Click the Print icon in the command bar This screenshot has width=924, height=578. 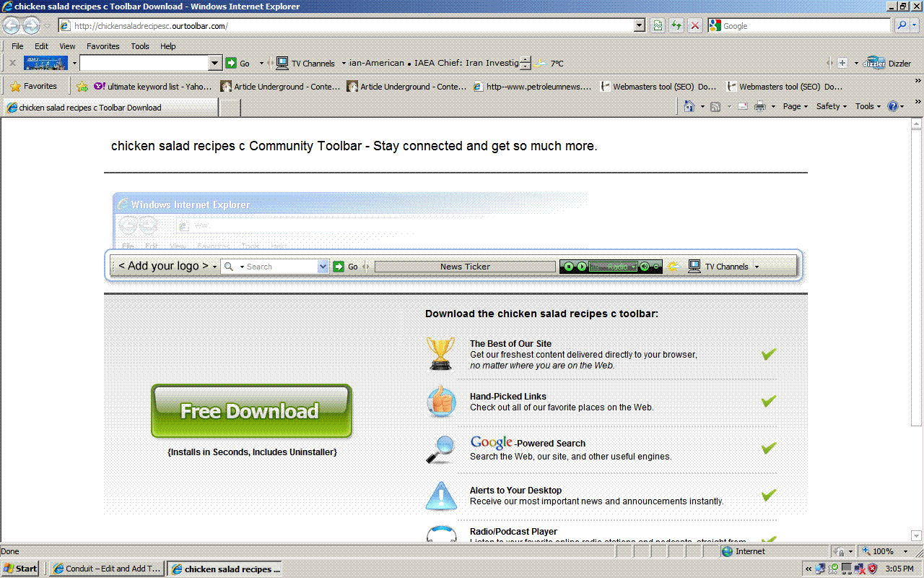pos(760,106)
